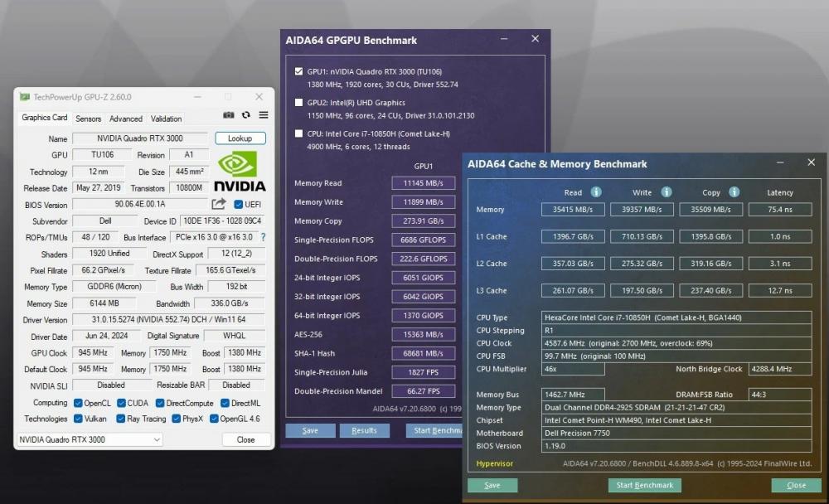Click the SHA-1 Hash result "68681 MB/s"
This screenshot has height=504, width=829.
423,353
